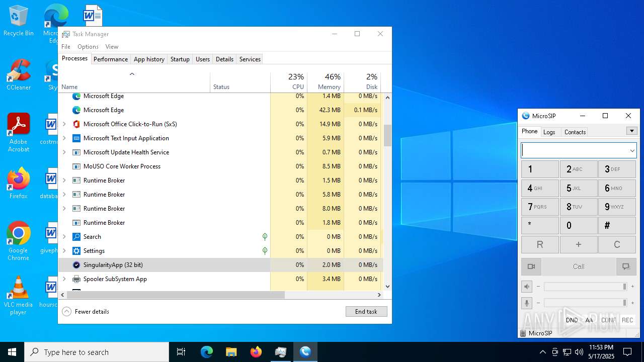Open the Options menu in Task Manager
This screenshot has height=362, width=644.
(x=88, y=47)
